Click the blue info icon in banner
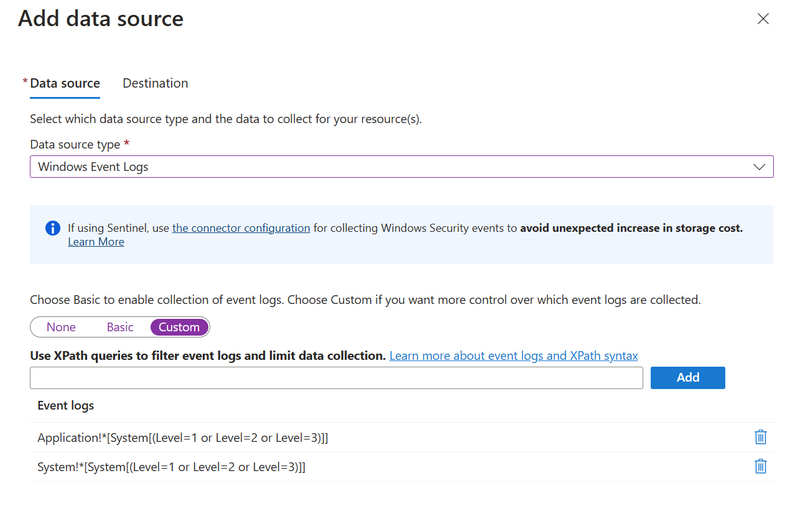 tap(53, 228)
